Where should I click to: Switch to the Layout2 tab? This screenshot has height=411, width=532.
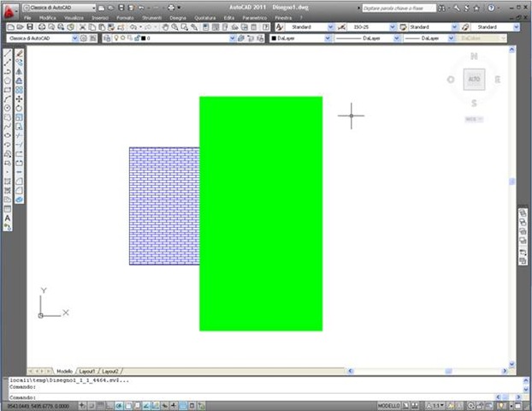pos(110,372)
